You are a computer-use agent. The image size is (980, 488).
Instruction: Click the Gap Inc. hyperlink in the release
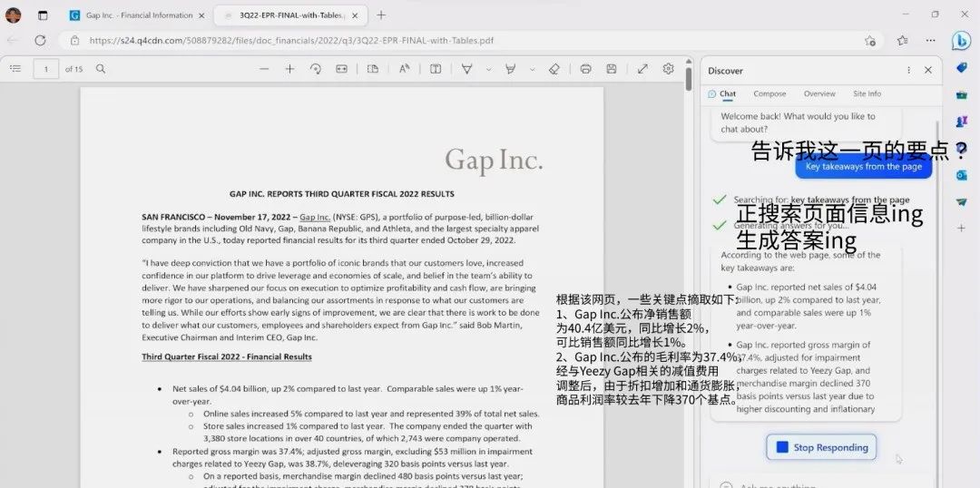pyautogui.click(x=314, y=218)
